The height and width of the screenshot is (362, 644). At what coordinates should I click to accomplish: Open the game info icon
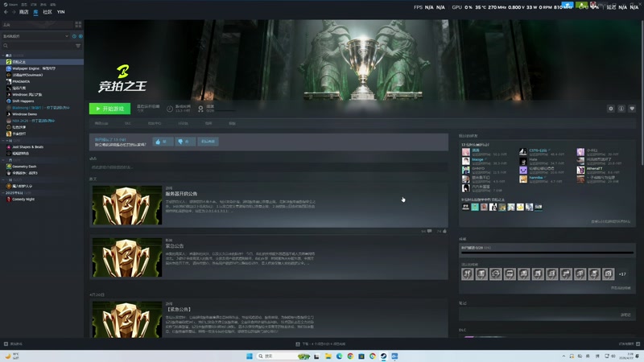tap(621, 109)
